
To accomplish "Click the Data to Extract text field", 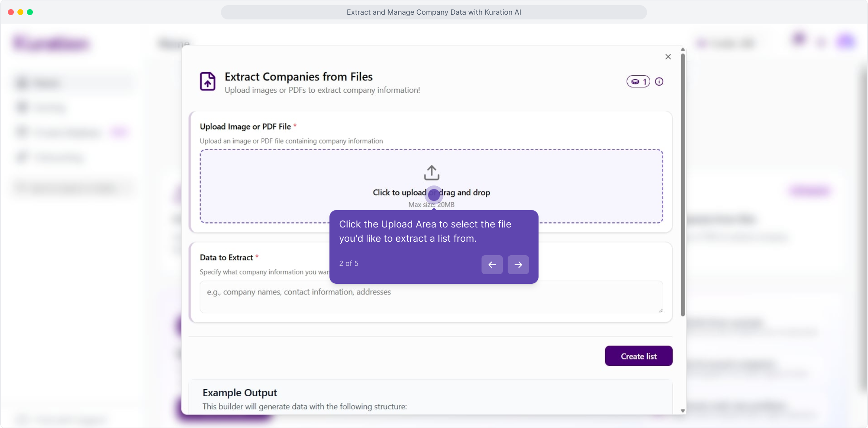I will click(431, 297).
